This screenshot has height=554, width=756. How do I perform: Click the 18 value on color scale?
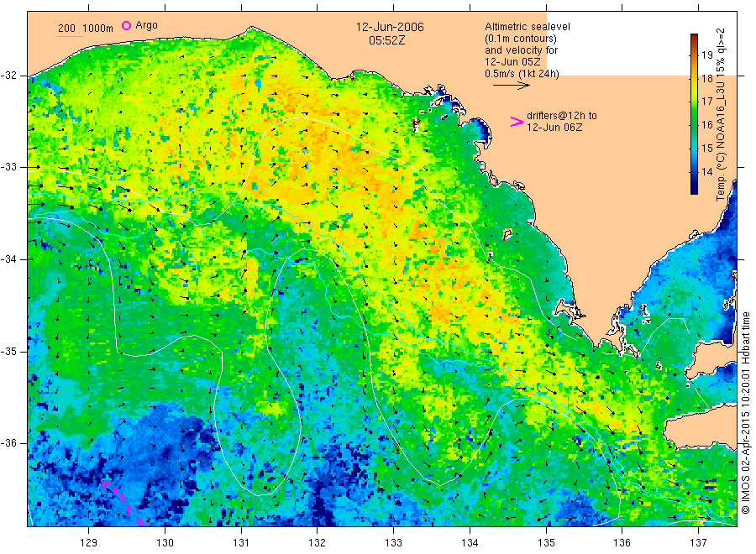click(x=706, y=79)
